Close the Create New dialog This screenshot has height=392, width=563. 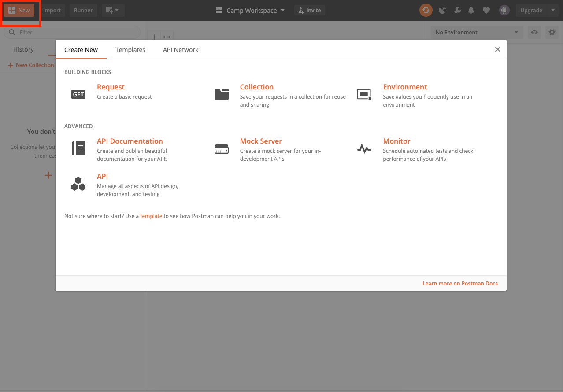click(498, 49)
